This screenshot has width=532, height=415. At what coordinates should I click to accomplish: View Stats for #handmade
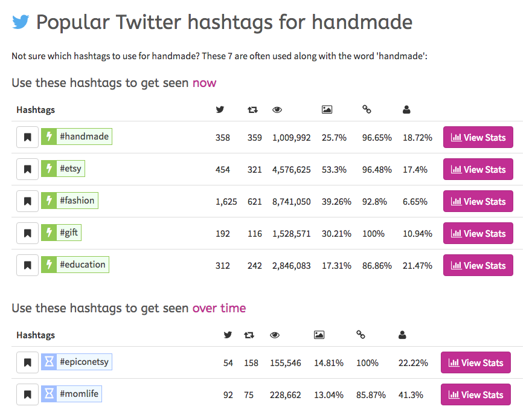click(478, 137)
